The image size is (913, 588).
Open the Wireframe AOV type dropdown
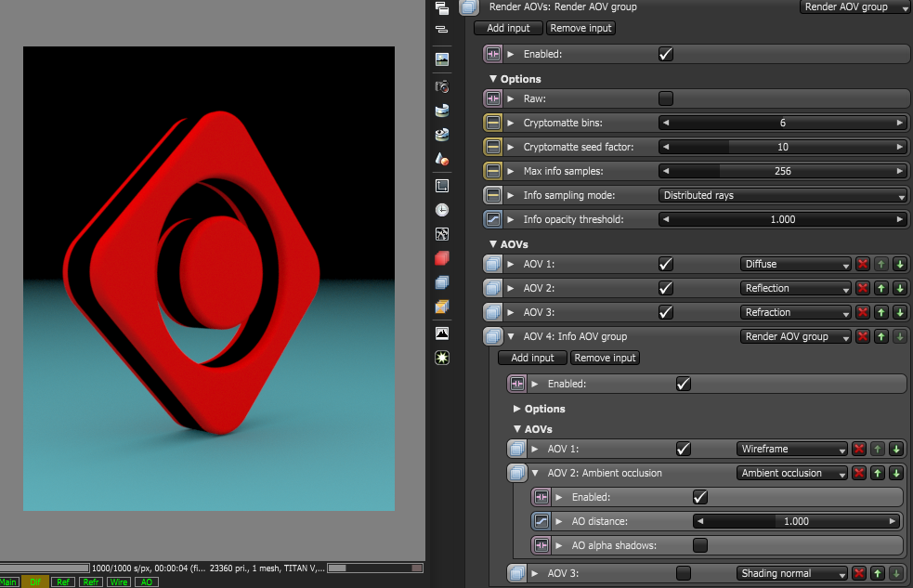(x=793, y=449)
